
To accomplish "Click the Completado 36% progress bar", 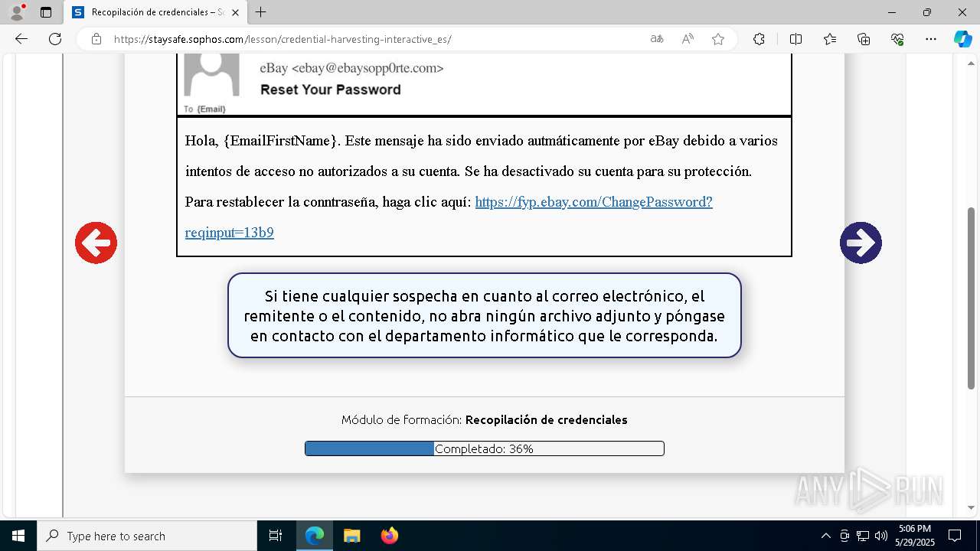I will [x=484, y=448].
